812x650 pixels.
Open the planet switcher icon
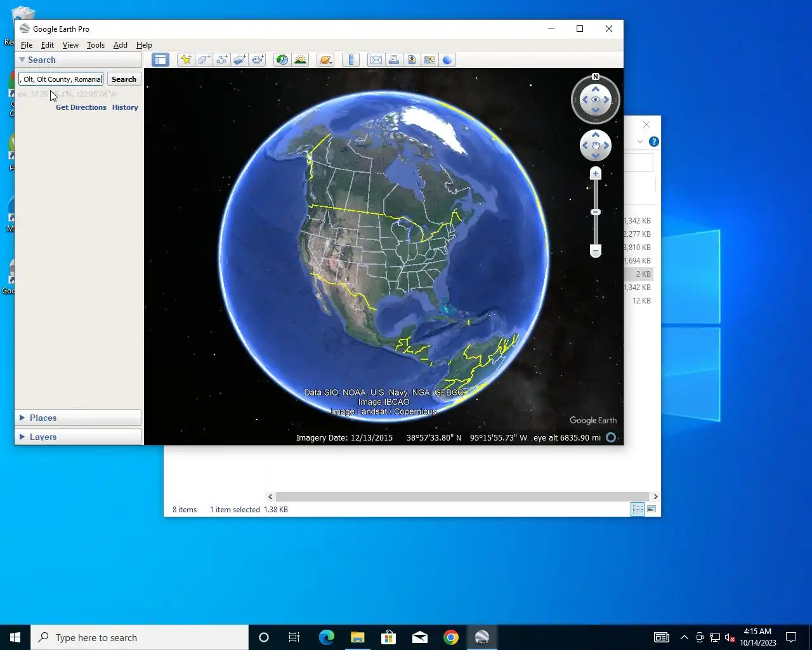click(x=325, y=60)
